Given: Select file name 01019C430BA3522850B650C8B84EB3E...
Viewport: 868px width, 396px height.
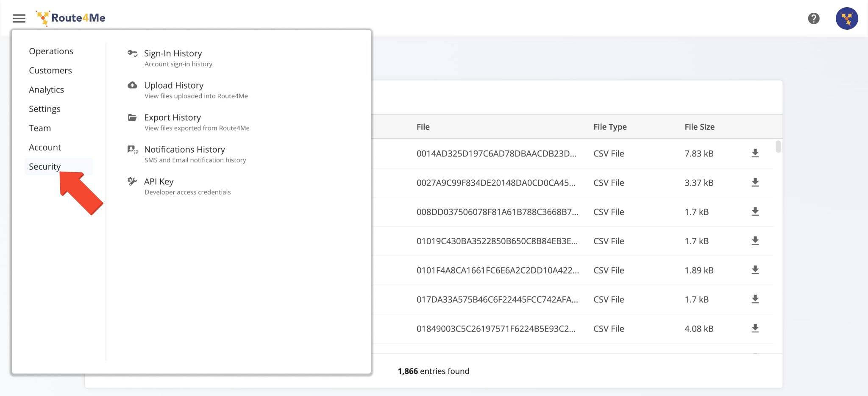Looking at the screenshot, I should click(x=497, y=241).
